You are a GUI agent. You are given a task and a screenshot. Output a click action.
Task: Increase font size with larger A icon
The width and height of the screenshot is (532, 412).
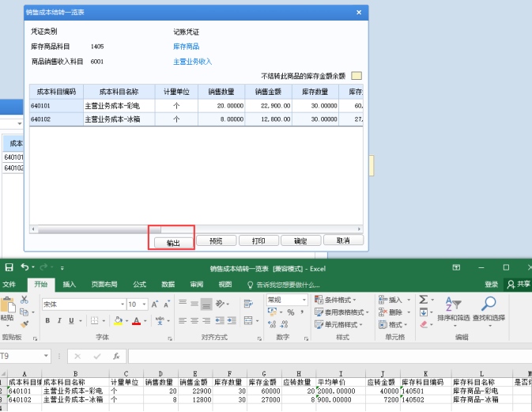(x=155, y=304)
